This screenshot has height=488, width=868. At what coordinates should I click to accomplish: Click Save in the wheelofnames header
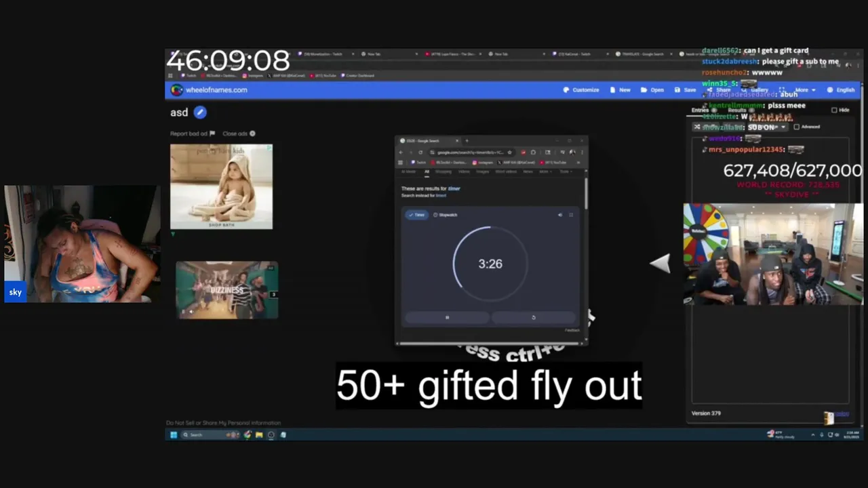point(685,89)
